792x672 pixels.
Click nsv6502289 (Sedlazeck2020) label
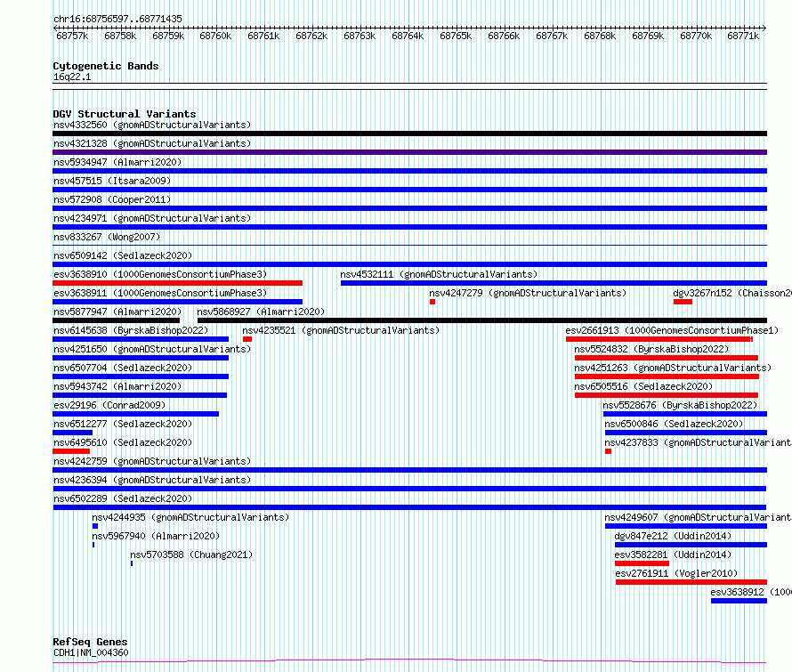pos(123,498)
